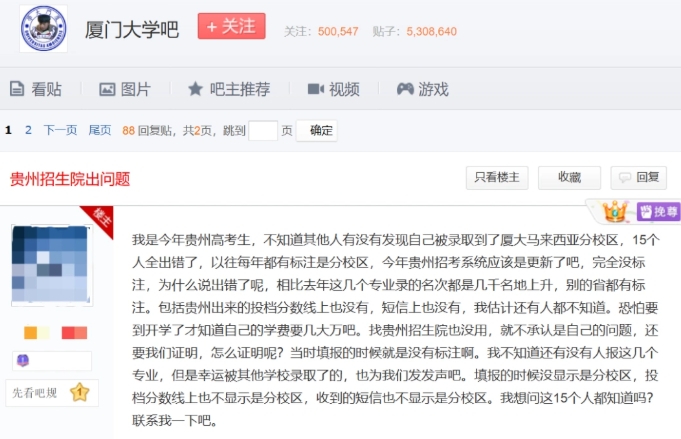Open the 吧主推荐 tab

pyautogui.click(x=229, y=89)
